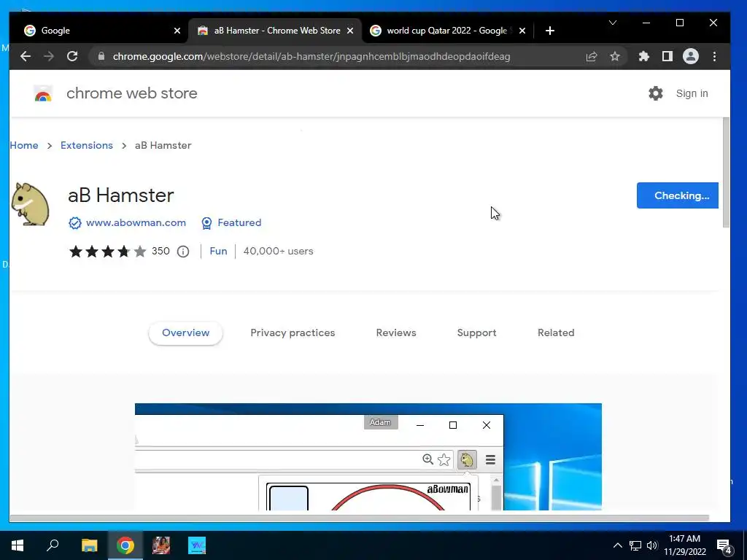Click the aB Hamster extension icon

[x=30, y=204]
